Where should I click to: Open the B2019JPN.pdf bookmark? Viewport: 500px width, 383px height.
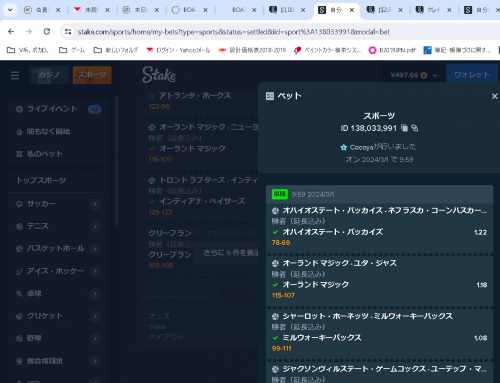392,50
